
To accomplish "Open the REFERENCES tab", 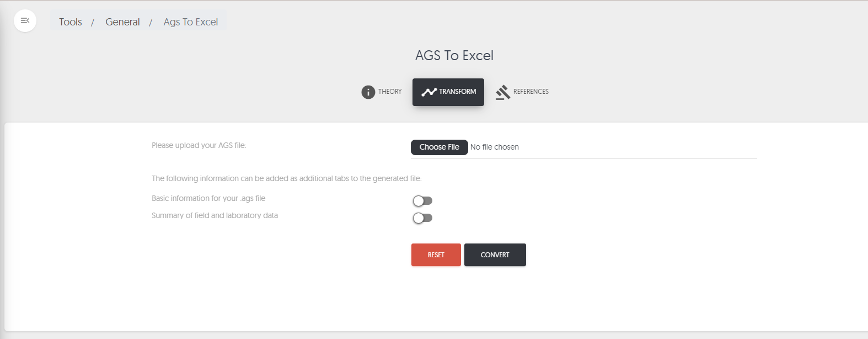I will pos(531,92).
